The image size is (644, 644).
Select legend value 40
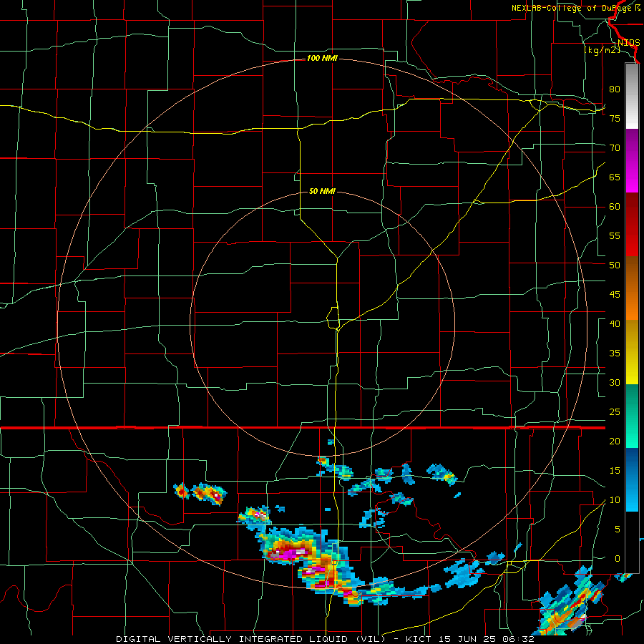pos(615,323)
